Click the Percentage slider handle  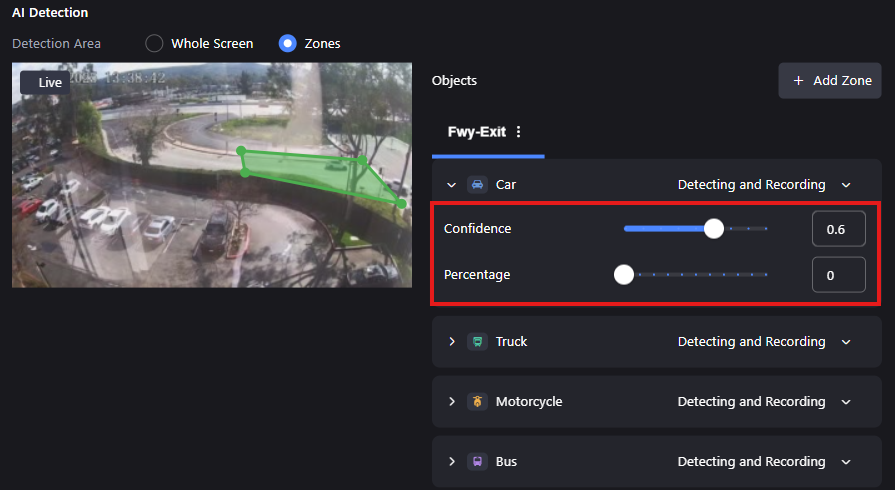(x=624, y=275)
